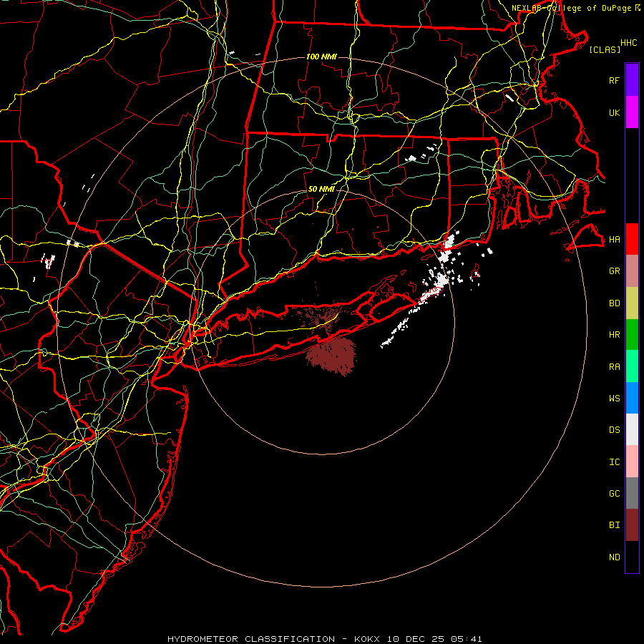The width and height of the screenshot is (644, 644).
Task: Select the GR graupel color swatch
Action: pyautogui.click(x=632, y=271)
